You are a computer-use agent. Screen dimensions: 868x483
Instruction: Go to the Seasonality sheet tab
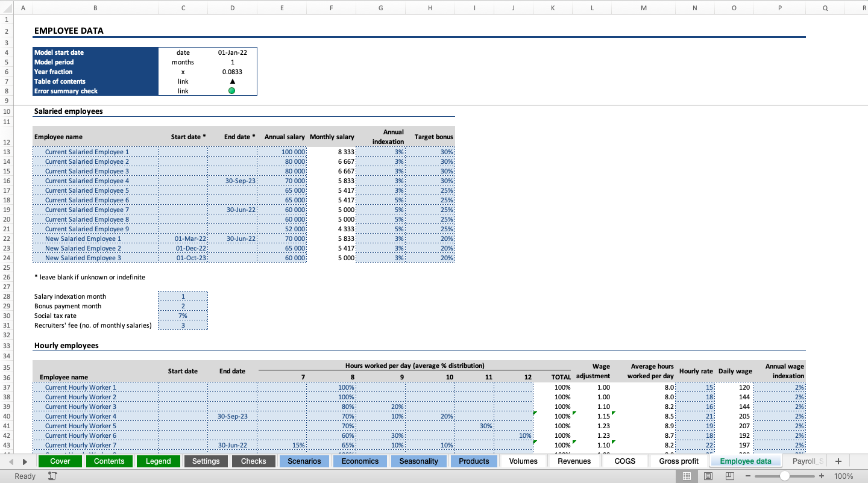(418, 461)
